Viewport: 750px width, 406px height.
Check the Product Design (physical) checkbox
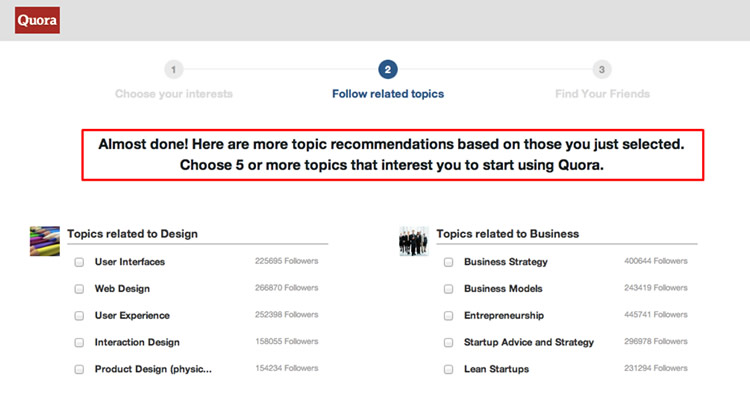tap(79, 369)
